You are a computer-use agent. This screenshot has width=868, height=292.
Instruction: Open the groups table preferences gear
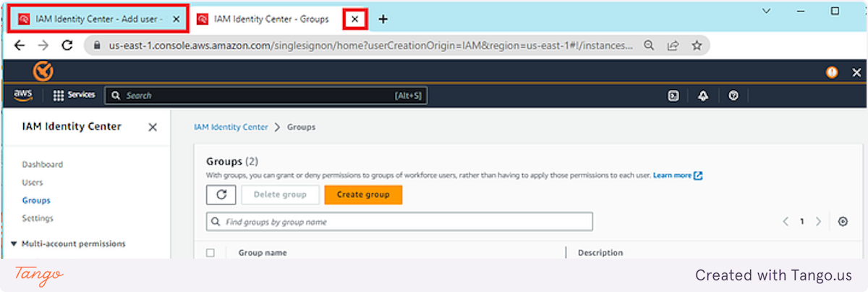click(x=843, y=222)
